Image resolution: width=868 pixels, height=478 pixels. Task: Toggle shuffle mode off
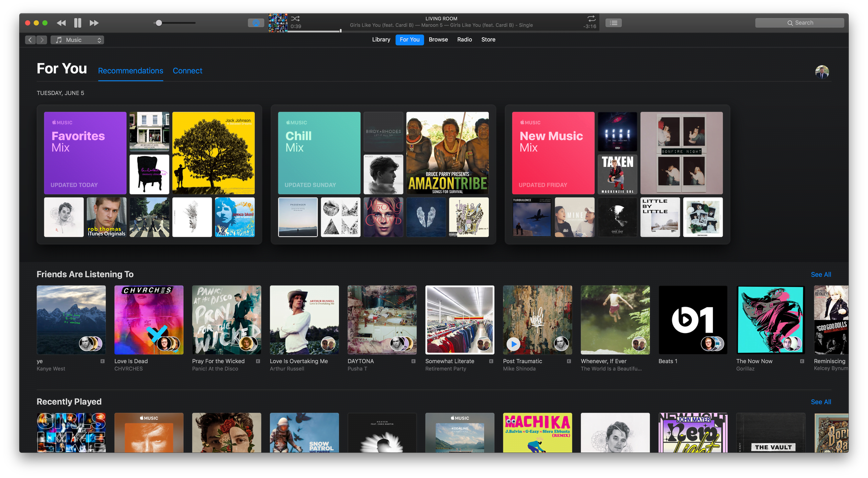point(295,18)
